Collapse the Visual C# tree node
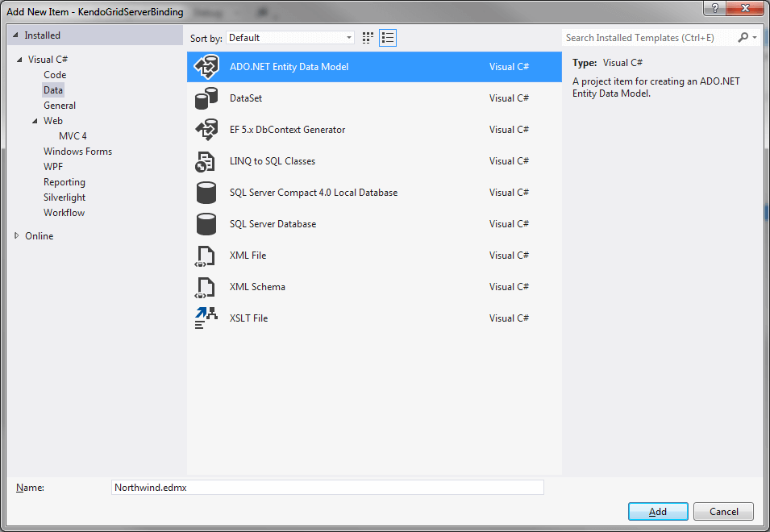The image size is (770, 532). 20,59
